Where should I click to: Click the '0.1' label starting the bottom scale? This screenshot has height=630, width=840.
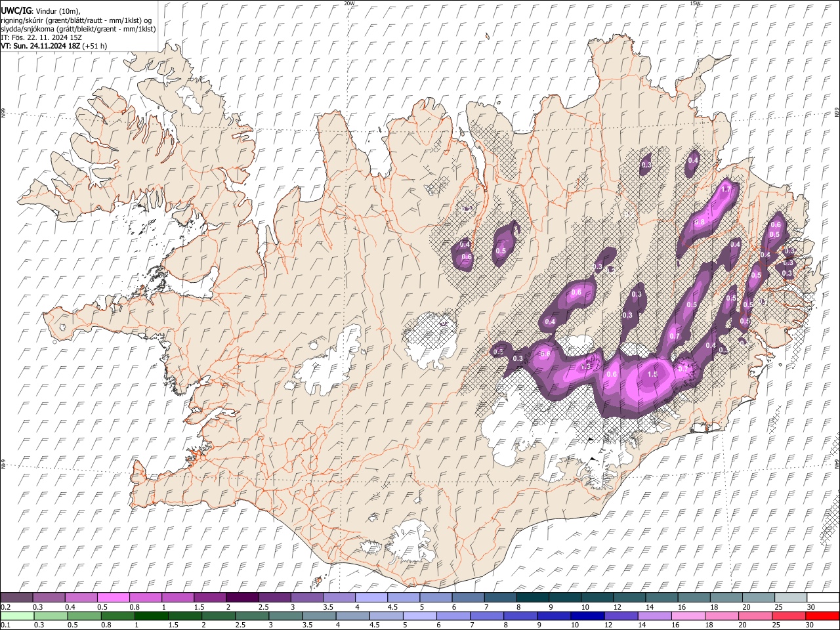pos(5,625)
